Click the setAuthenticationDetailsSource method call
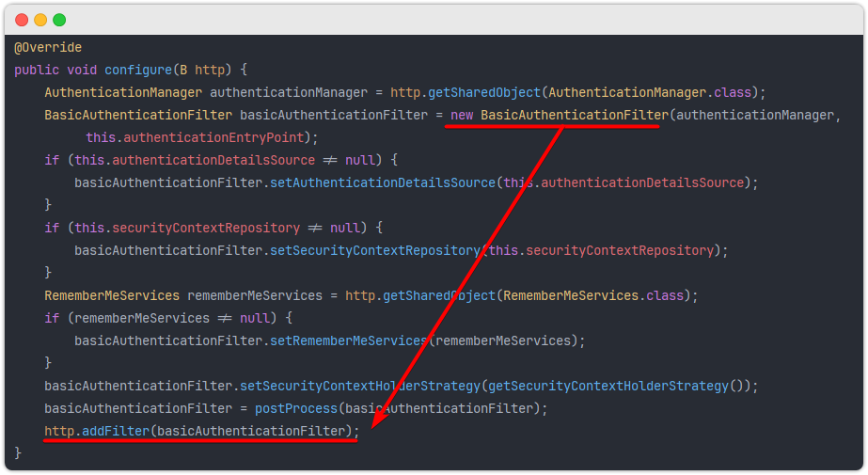This screenshot has height=475, width=868. coord(383,182)
